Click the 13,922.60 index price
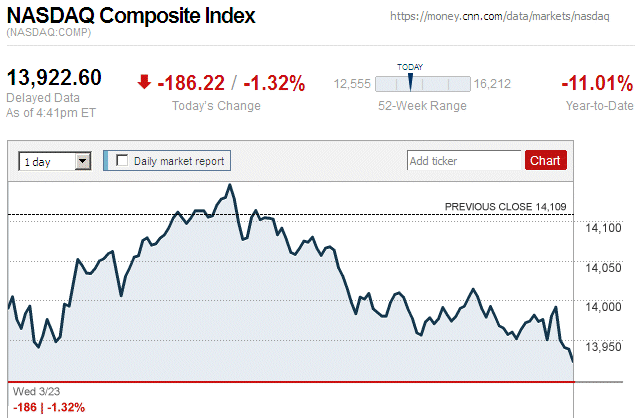 coord(55,78)
